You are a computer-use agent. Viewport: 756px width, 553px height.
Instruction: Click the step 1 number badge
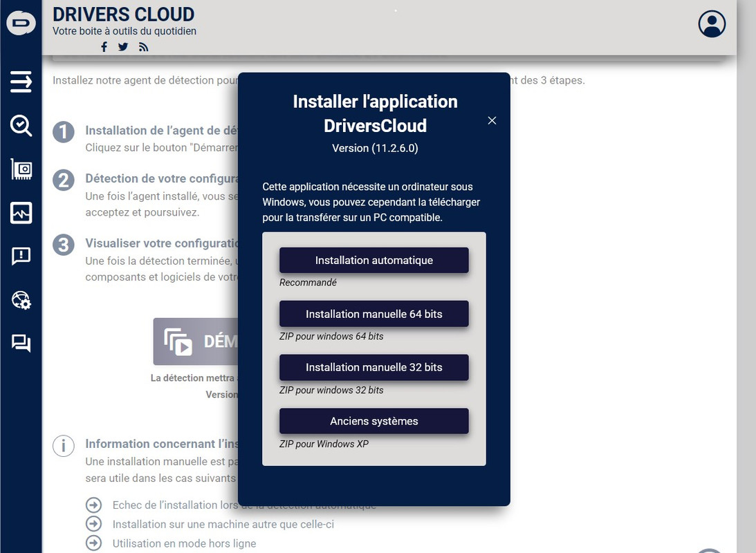[x=64, y=132]
